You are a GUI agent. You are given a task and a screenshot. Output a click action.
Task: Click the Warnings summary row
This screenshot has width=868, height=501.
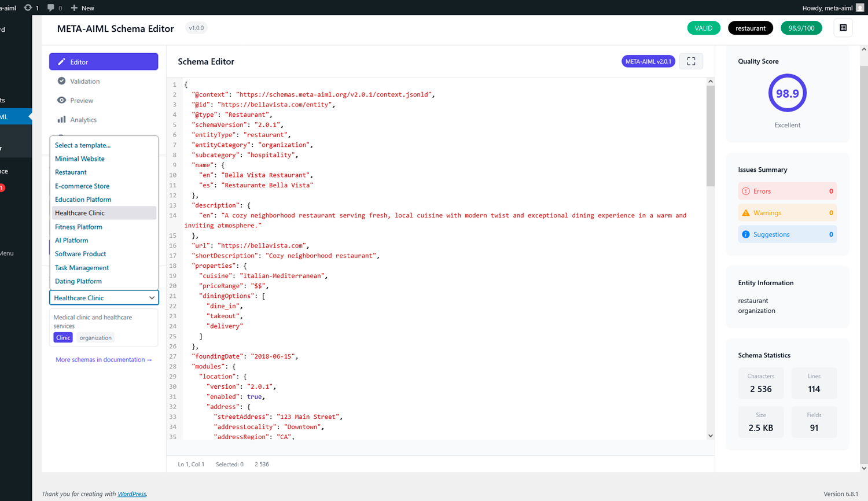click(788, 213)
